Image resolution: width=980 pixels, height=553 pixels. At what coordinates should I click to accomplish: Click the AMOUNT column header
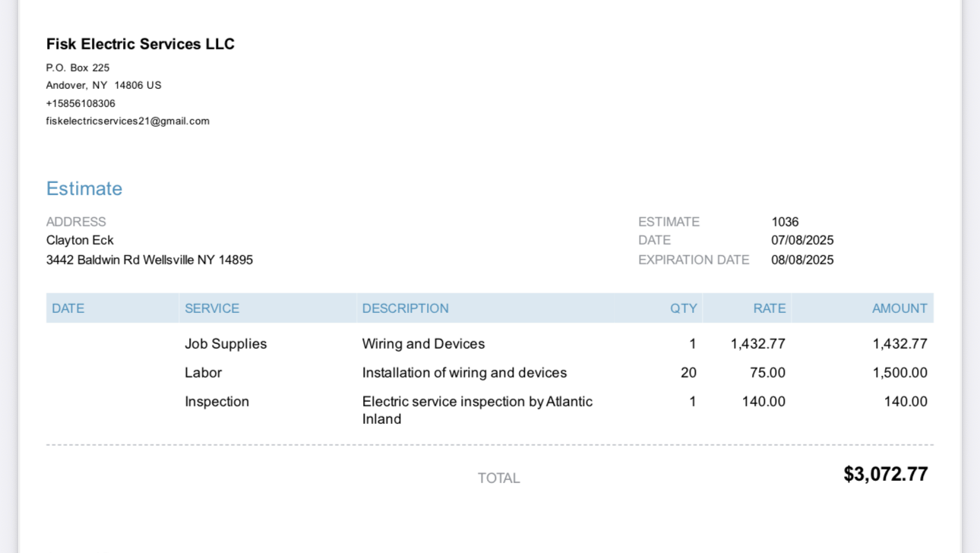pos(899,308)
